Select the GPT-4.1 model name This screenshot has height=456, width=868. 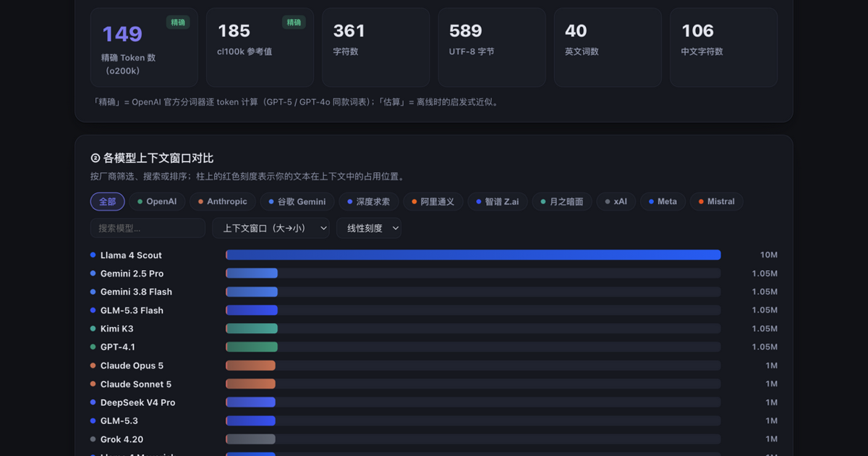coord(118,347)
